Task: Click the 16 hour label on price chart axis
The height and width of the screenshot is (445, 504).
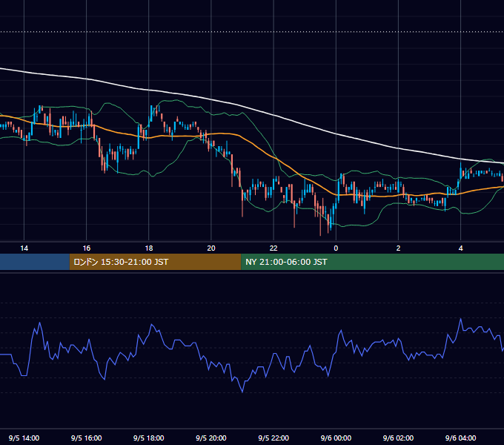Action: tap(87, 248)
